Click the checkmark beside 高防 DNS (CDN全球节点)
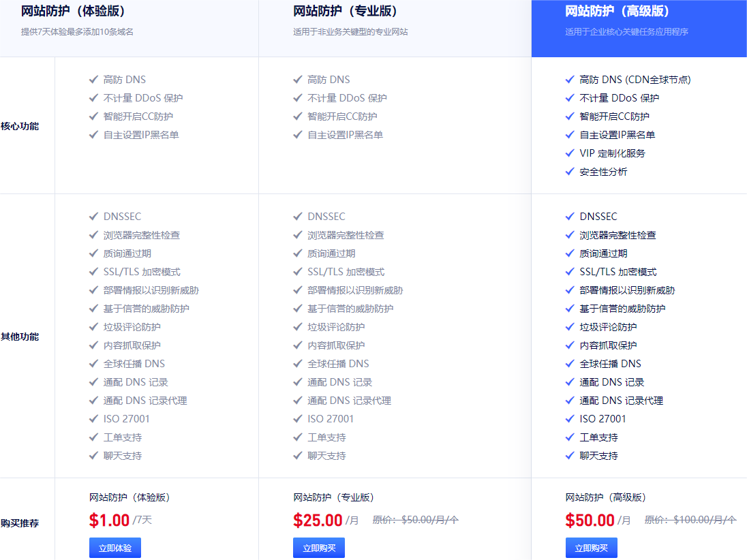This screenshot has height=560, width=747. pos(570,80)
